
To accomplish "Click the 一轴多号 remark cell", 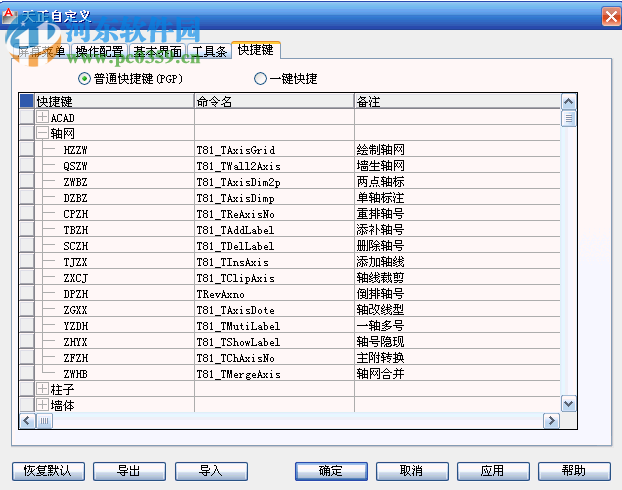I will [x=457, y=326].
